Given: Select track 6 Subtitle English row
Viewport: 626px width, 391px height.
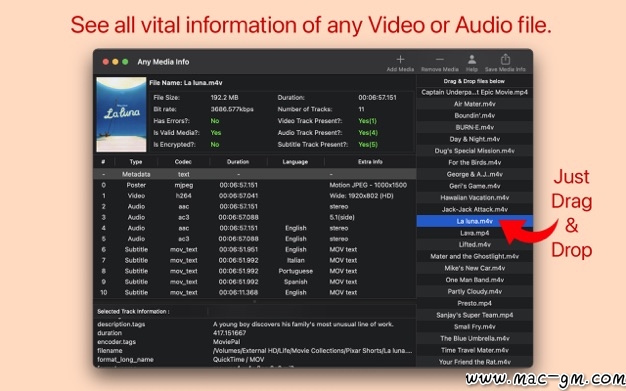Looking at the screenshot, I should [x=255, y=250].
